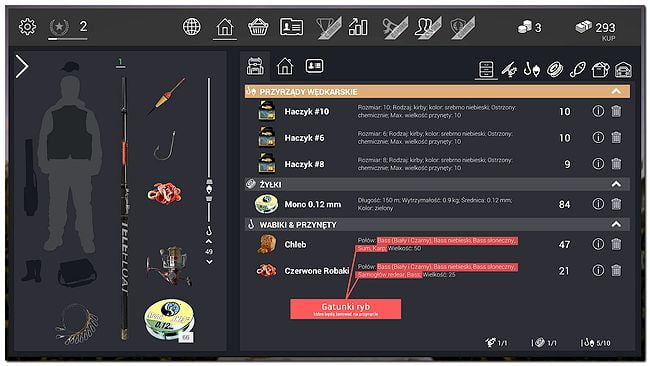Expand the side panel arrow
Screen dimensions: 650x366
coord(22,66)
